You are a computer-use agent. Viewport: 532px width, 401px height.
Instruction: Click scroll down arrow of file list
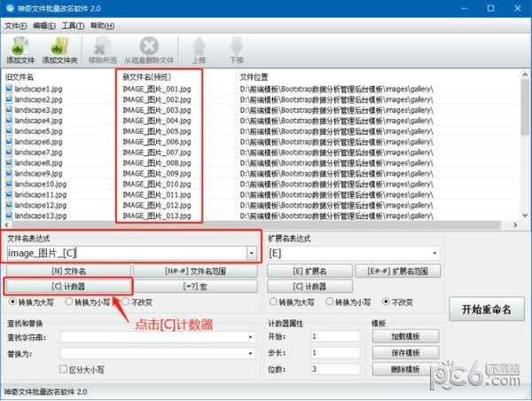coord(525,215)
